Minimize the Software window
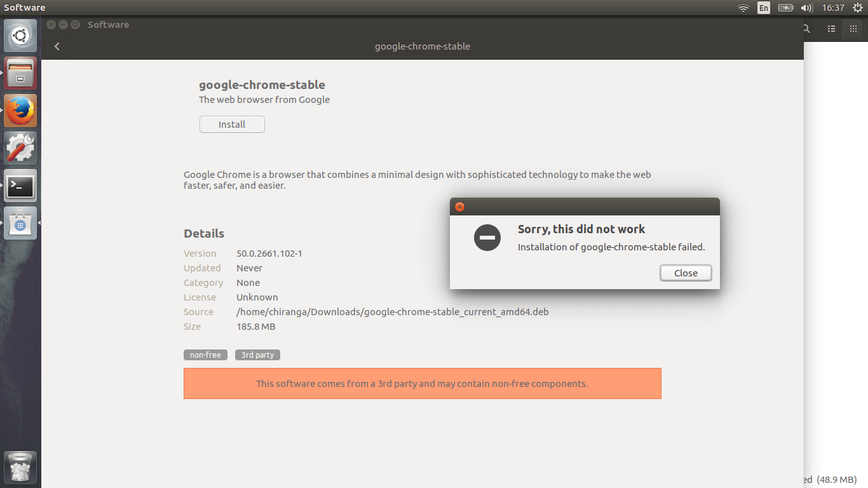 pos(63,25)
